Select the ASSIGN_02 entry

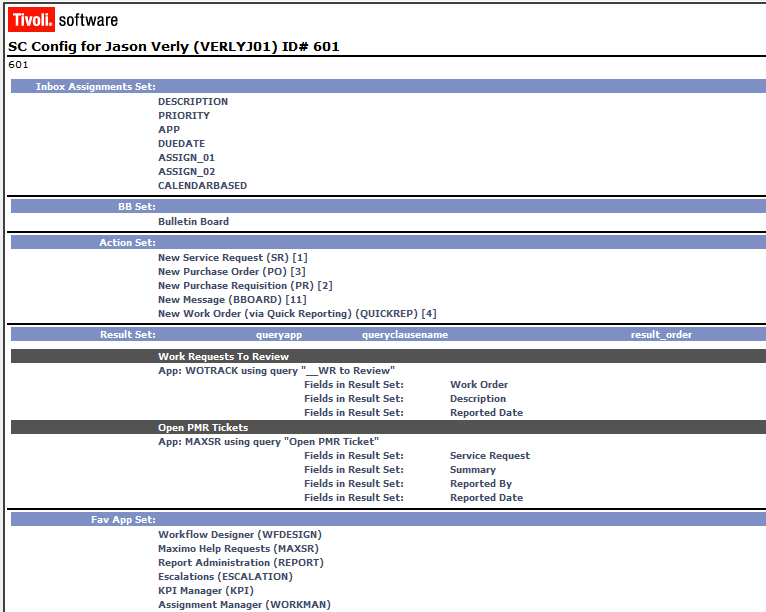click(186, 171)
